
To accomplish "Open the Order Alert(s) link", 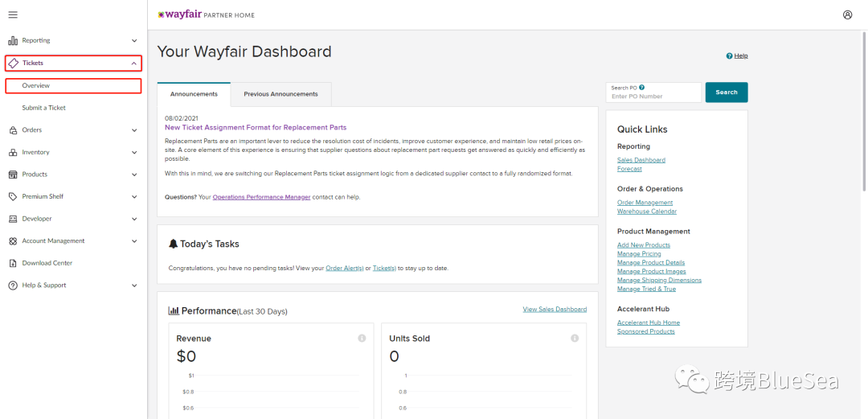I will [344, 269].
